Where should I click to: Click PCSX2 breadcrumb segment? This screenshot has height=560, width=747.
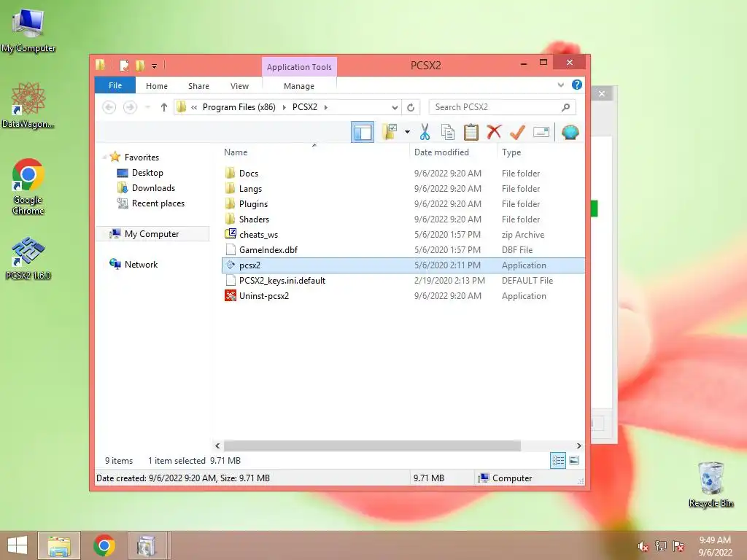click(305, 107)
